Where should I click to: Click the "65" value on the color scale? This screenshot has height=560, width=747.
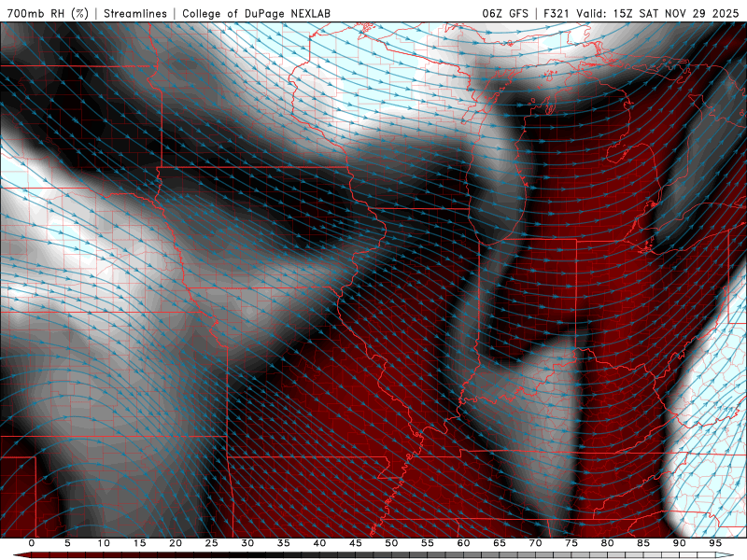pos(500,543)
